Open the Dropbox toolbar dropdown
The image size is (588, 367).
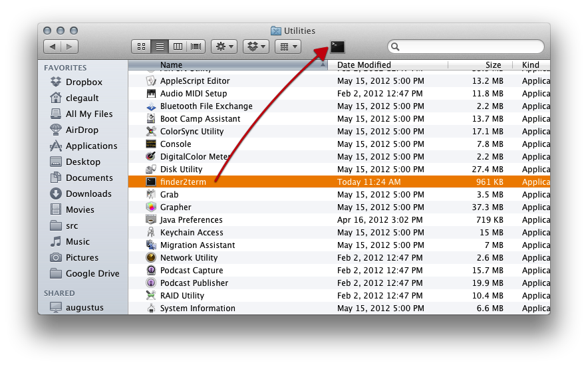pos(256,47)
